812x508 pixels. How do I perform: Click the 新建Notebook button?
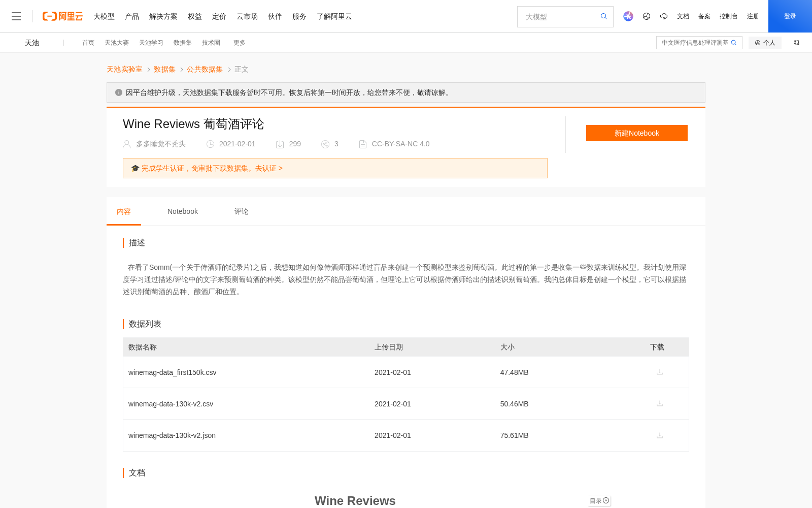coord(637,133)
